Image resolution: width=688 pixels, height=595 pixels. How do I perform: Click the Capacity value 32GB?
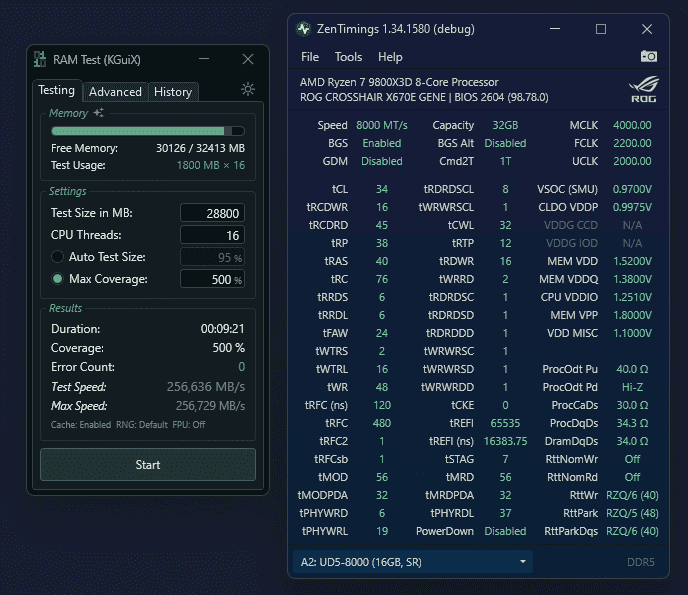[x=505, y=125]
